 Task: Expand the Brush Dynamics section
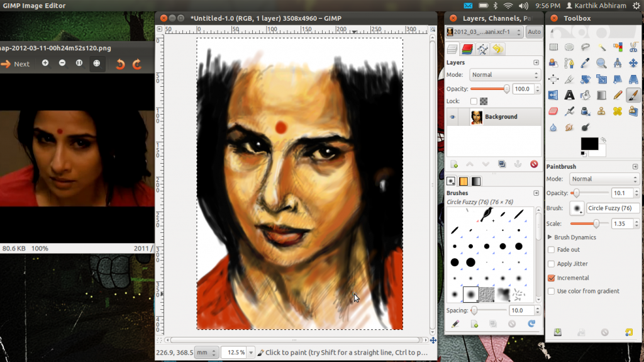550,237
